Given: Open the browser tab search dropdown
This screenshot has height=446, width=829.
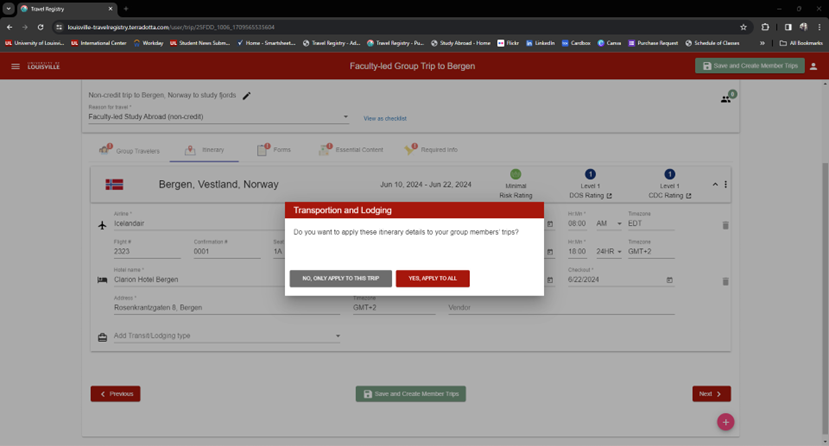Looking at the screenshot, I should [8, 8].
